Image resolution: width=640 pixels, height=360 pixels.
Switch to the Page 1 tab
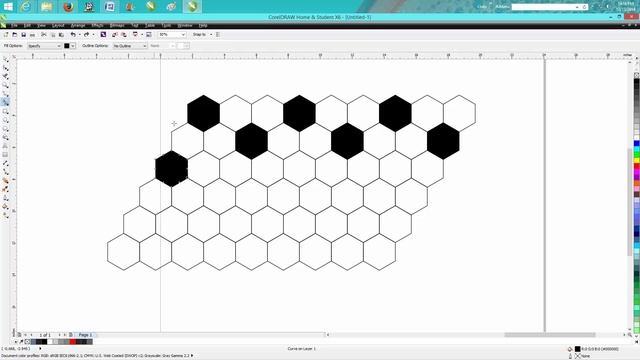coord(85,335)
